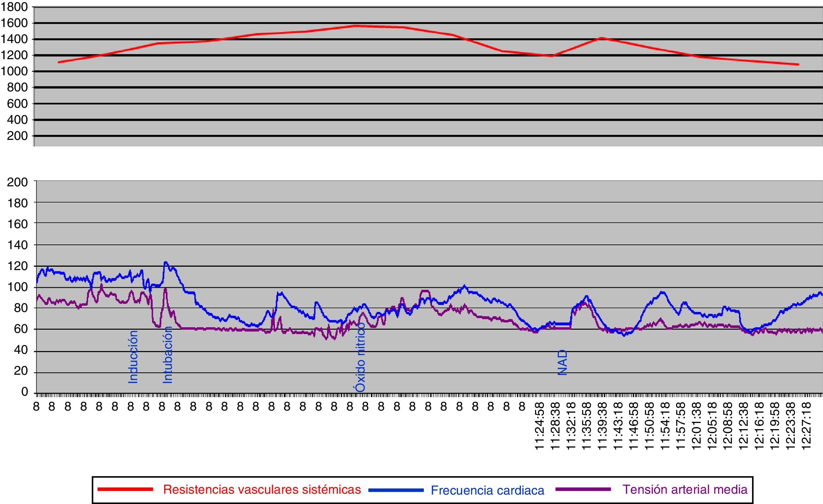823x504 pixels.
Task: Click the 11:35:58 time axis label
Action: coord(587,426)
